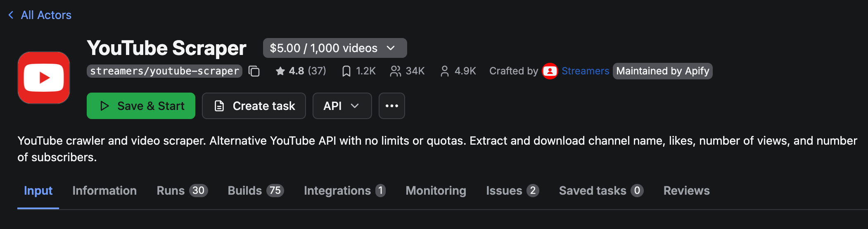The image size is (868, 229).
Task: Open the three-dots more actions menu
Action: [x=392, y=106]
